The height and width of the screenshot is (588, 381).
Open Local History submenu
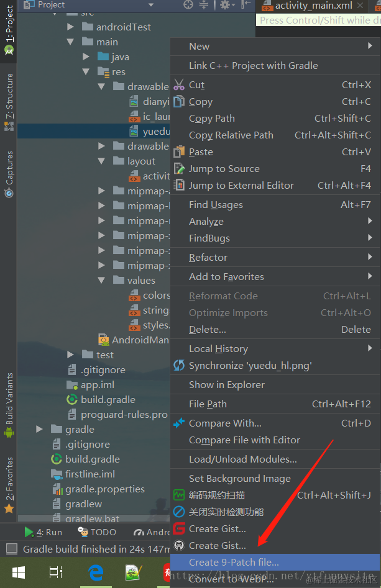275,349
